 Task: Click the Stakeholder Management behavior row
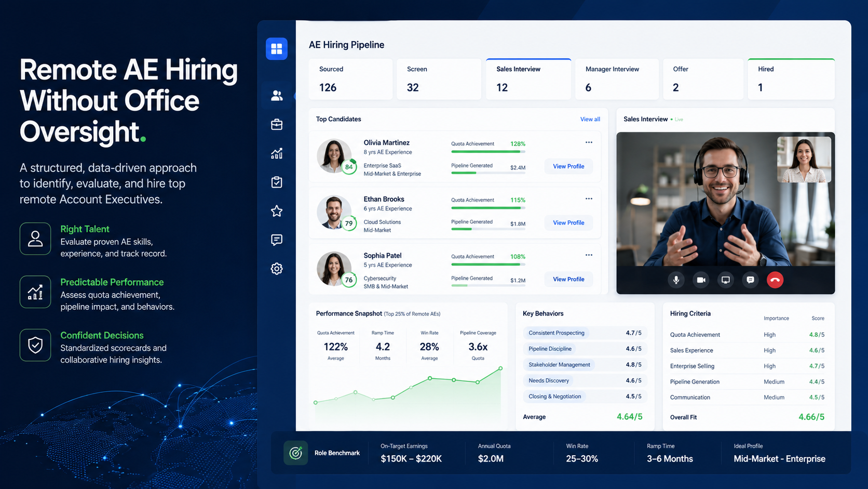585,365
